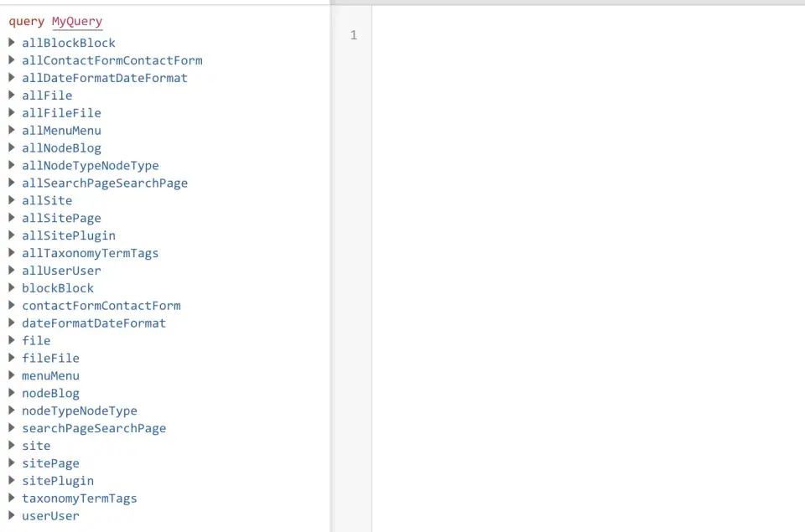This screenshot has width=805, height=532.
Task: Select the allDateFormatDateFormat field label
Action: pyautogui.click(x=105, y=78)
